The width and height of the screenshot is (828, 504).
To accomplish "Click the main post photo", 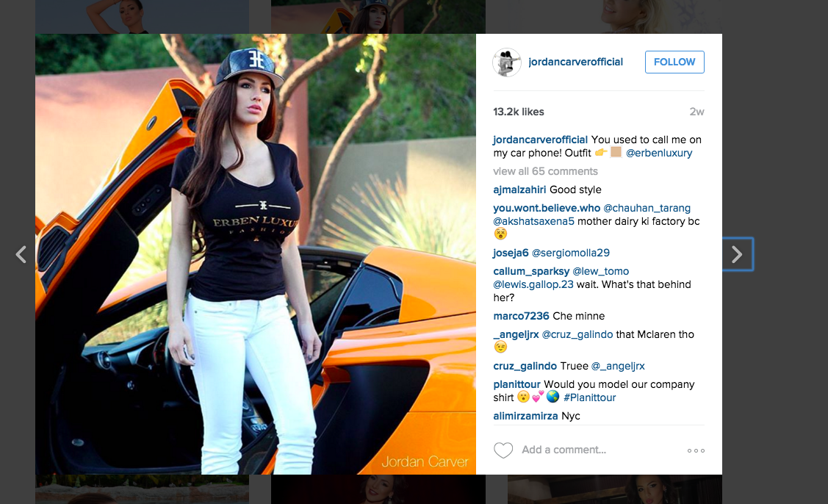I will [x=256, y=254].
